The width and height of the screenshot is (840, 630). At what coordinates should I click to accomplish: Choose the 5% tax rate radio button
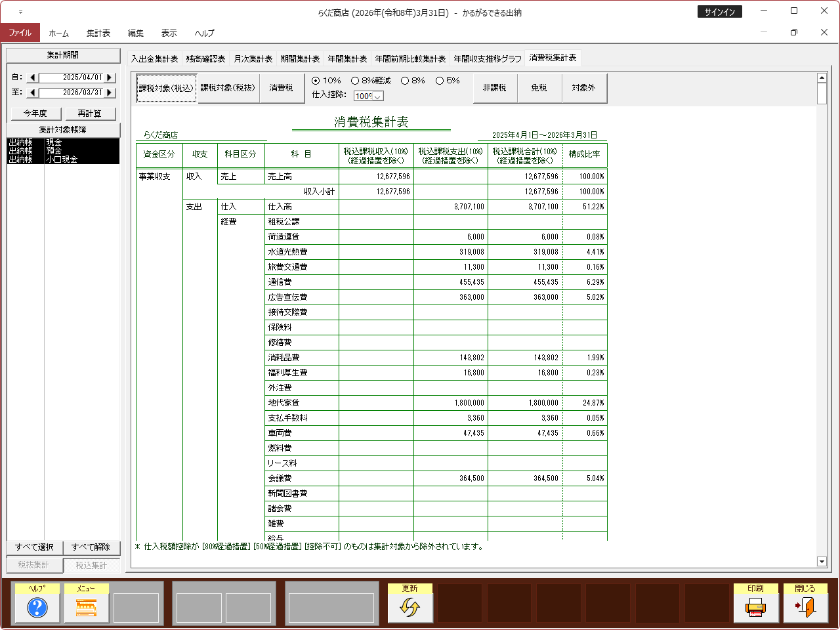[440, 81]
